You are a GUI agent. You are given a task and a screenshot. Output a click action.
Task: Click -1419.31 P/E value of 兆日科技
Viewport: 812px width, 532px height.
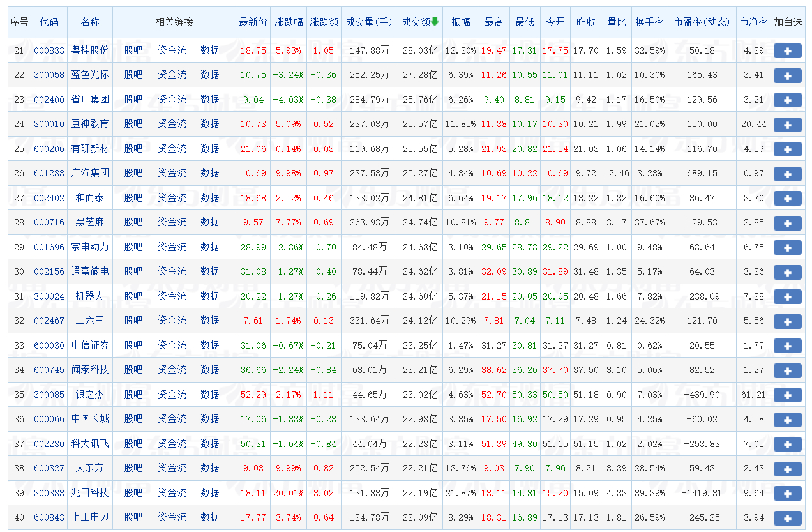coord(702,493)
